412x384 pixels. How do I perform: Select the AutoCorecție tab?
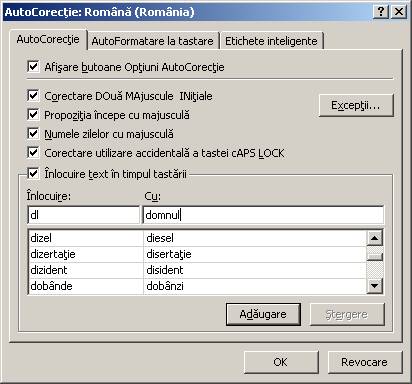pyautogui.click(x=48, y=39)
